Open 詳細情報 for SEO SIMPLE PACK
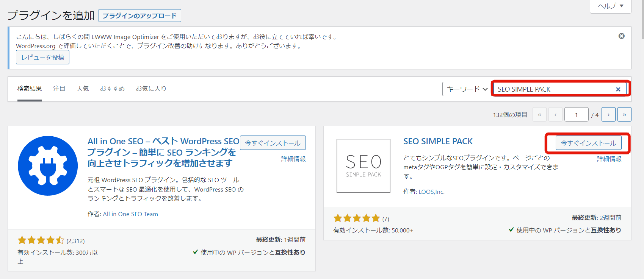This screenshot has height=279, width=644. (x=609, y=159)
